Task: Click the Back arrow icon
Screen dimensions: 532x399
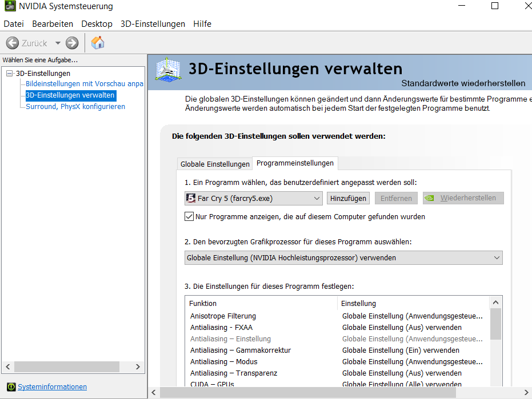Action: (x=13, y=43)
